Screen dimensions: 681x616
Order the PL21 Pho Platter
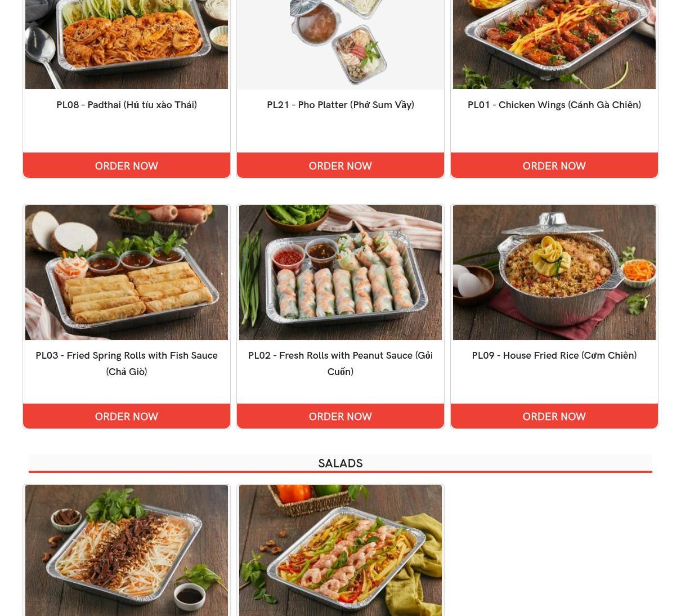point(340,166)
